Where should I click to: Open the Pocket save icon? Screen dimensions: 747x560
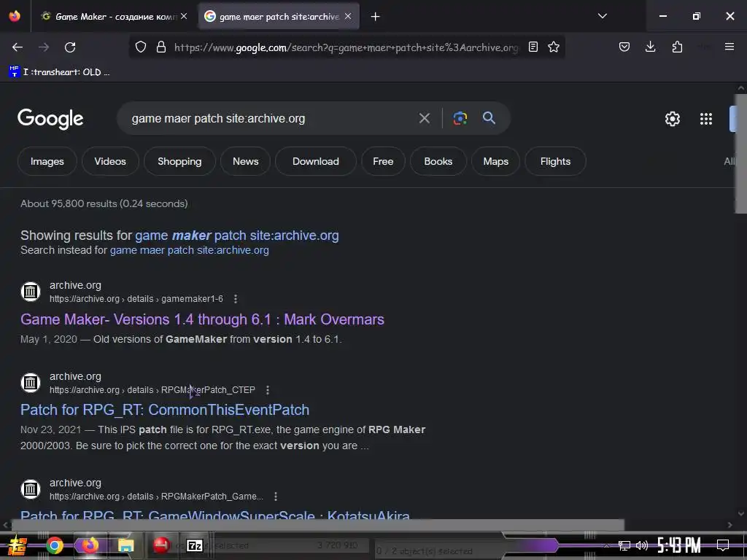coord(624,47)
